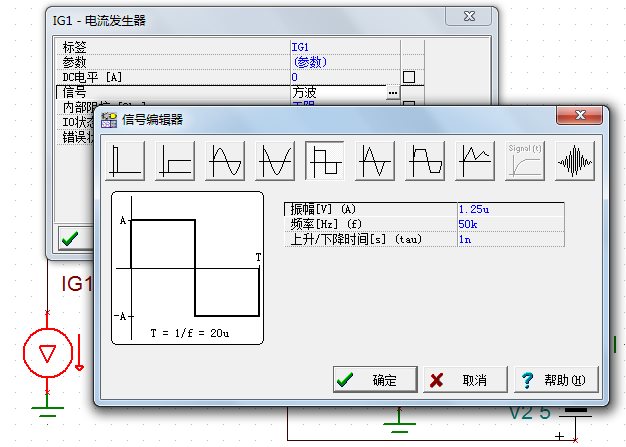Select the triangle wave signal icon
This screenshot has height=447, width=626.
point(375,161)
